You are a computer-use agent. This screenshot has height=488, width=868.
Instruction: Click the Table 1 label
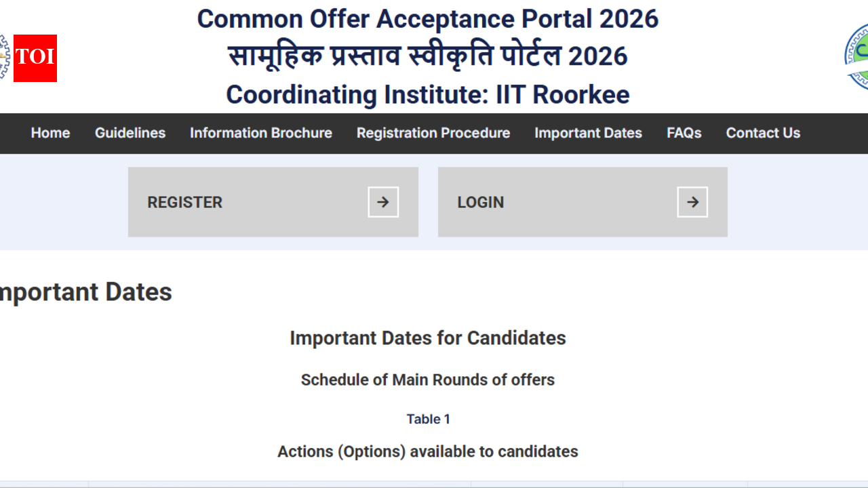(x=428, y=419)
